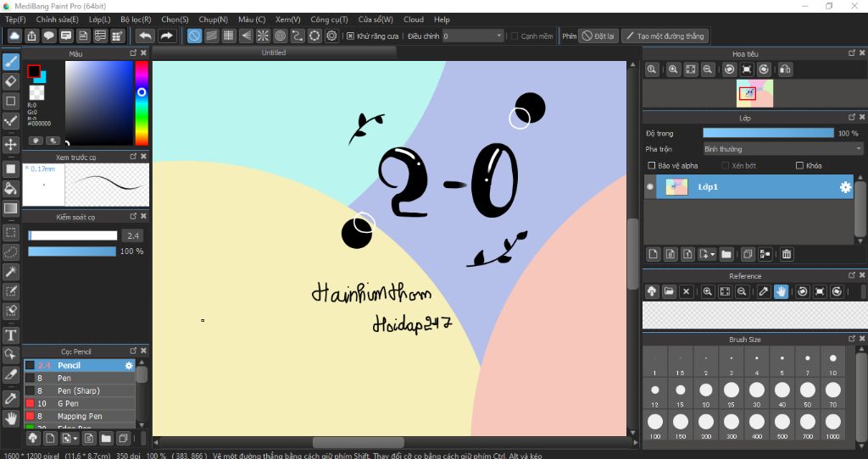The height and width of the screenshot is (459, 868).
Task: Click the hue color strip
Action: (142, 102)
